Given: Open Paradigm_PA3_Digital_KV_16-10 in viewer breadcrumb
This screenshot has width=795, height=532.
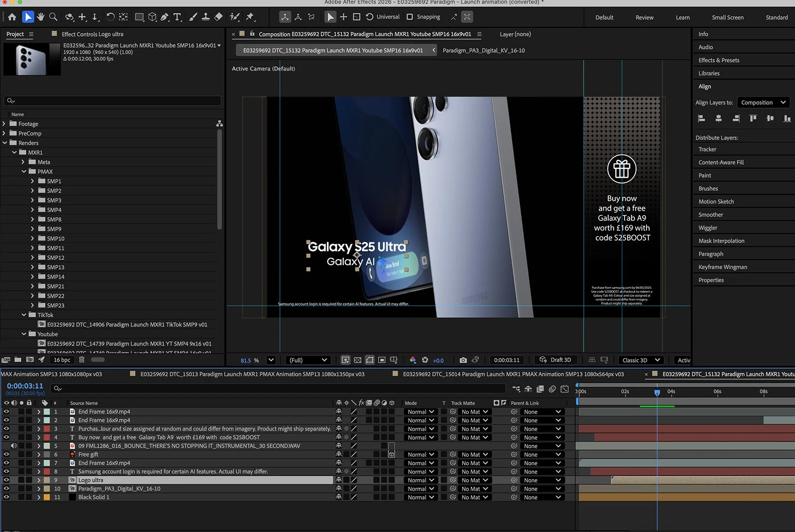Looking at the screenshot, I should (484, 50).
